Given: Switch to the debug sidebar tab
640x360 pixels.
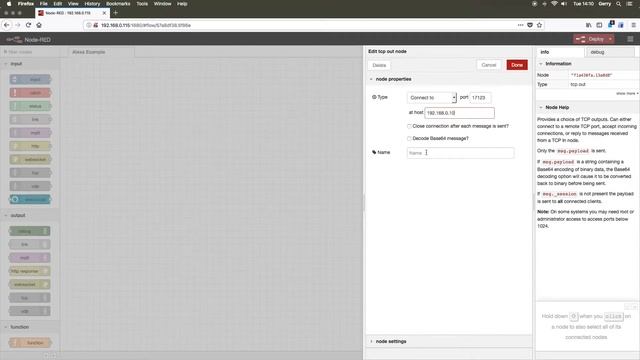Looking at the screenshot, I should point(610,52).
